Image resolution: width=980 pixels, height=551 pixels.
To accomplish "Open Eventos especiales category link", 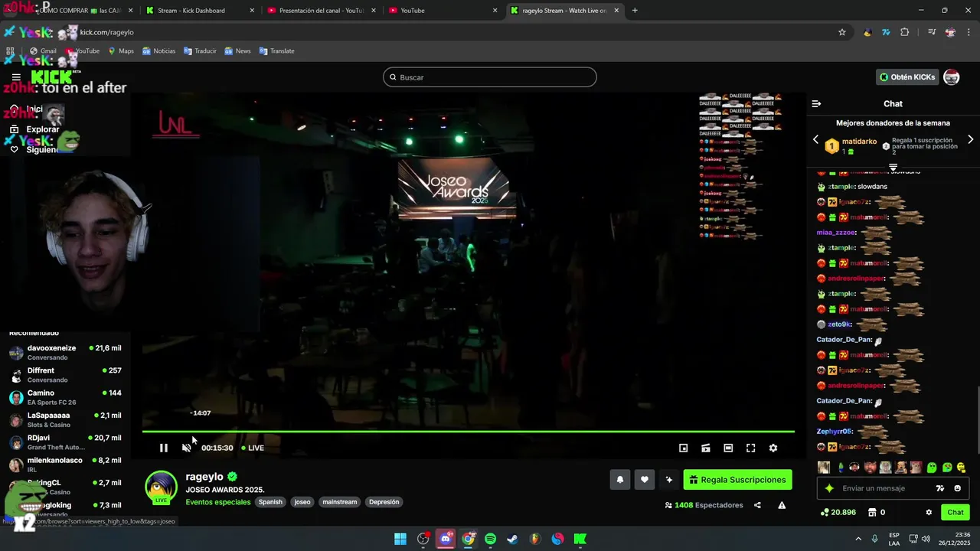I will coord(218,502).
